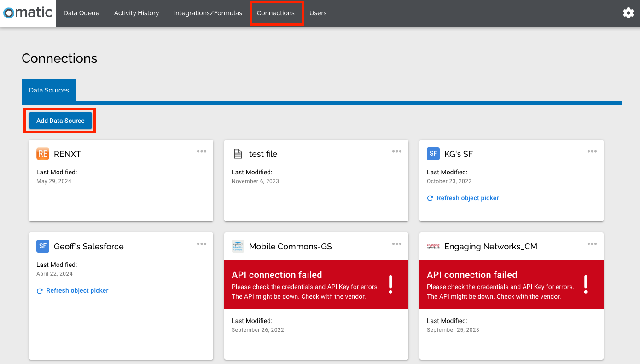The width and height of the screenshot is (640, 364).
Task: Click the Omatic logo
Action: 27,13
